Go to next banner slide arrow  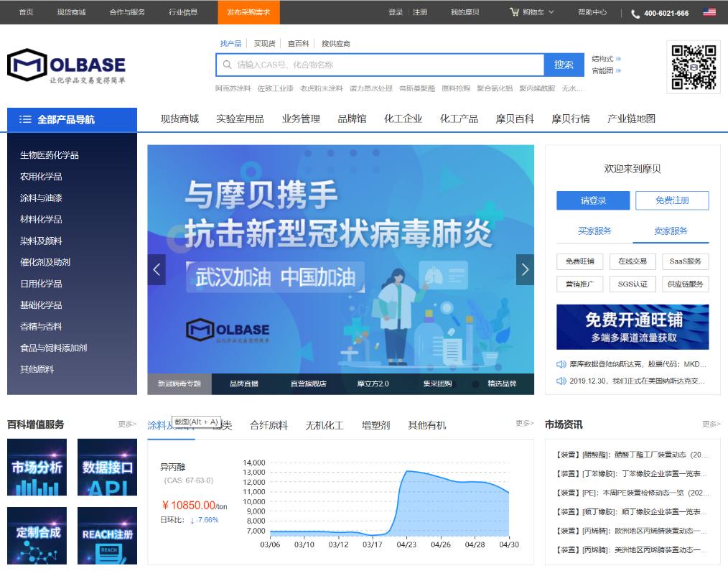(x=525, y=270)
